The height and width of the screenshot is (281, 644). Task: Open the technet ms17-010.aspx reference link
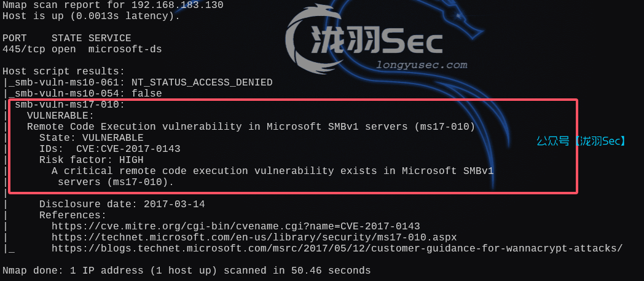(254, 237)
